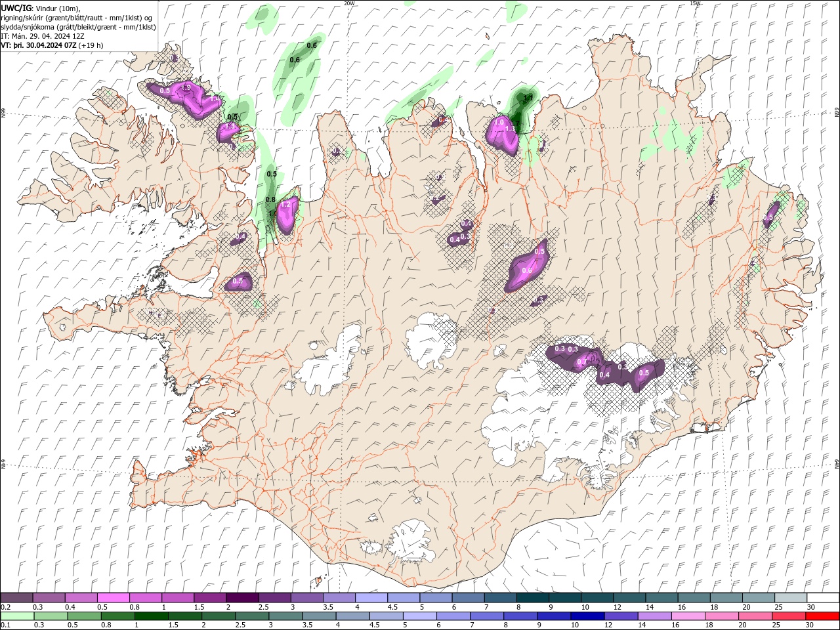Pick the deep blue 10–12 swatch in lower legend
This screenshot has width=840, height=630.
587,616
